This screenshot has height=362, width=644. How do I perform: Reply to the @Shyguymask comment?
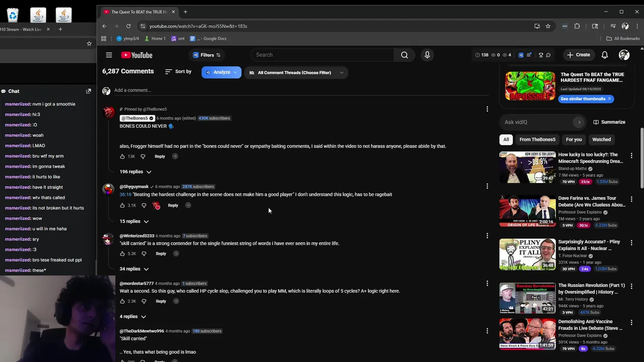tap(173, 205)
